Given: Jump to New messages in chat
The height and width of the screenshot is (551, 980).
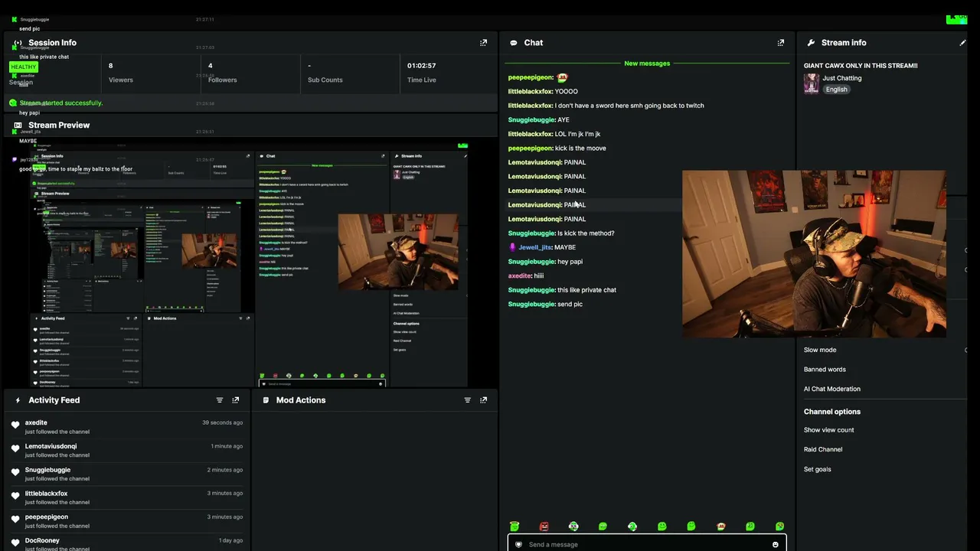Looking at the screenshot, I should pos(647,64).
